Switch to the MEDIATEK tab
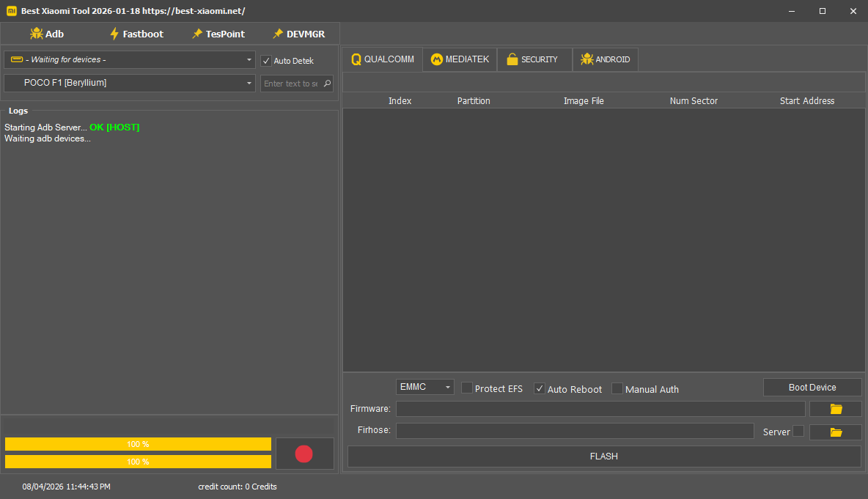The width and height of the screenshot is (868, 499). 460,60
